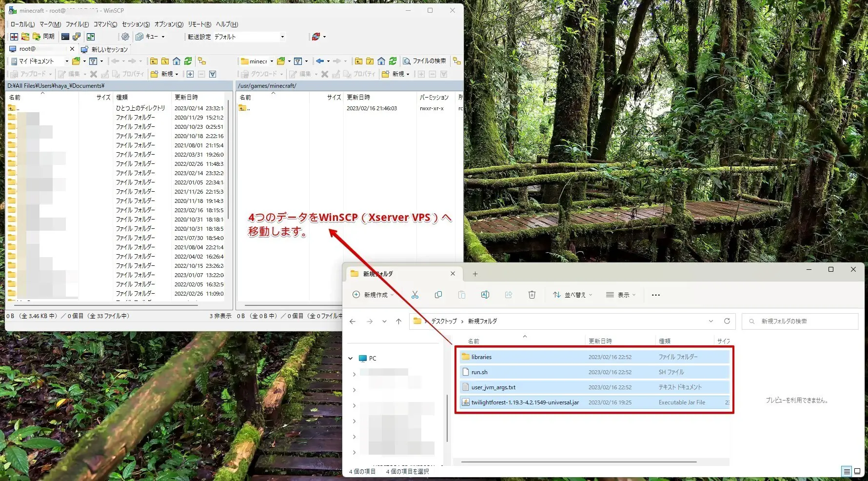Switch Explorer to large icons view layout
Image resolution: width=868 pixels, height=481 pixels.
click(857, 471)
